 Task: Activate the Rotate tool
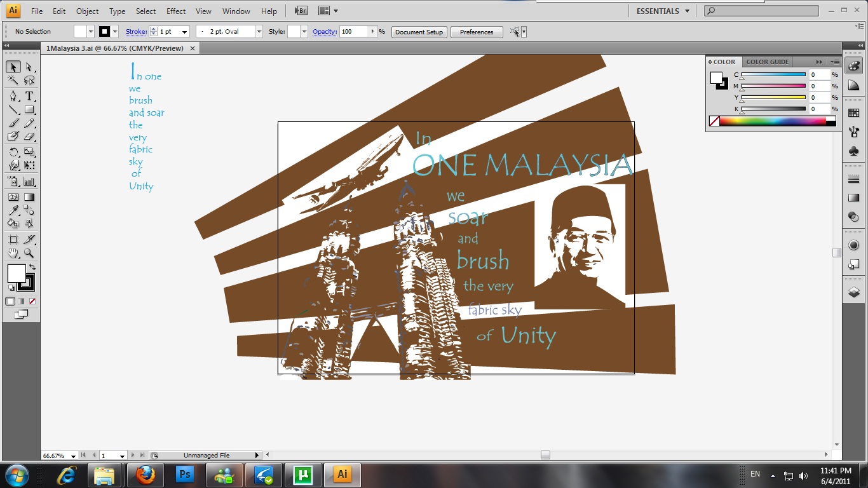(13, 152)
